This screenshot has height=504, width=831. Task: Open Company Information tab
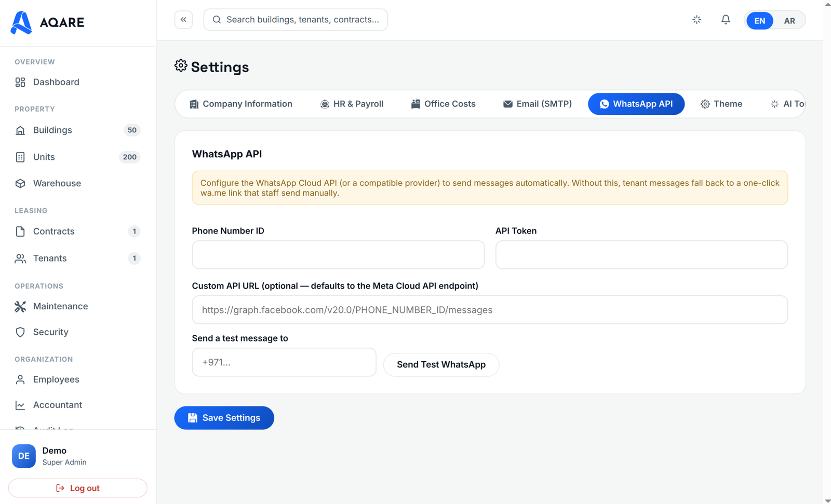pos(241,104)
